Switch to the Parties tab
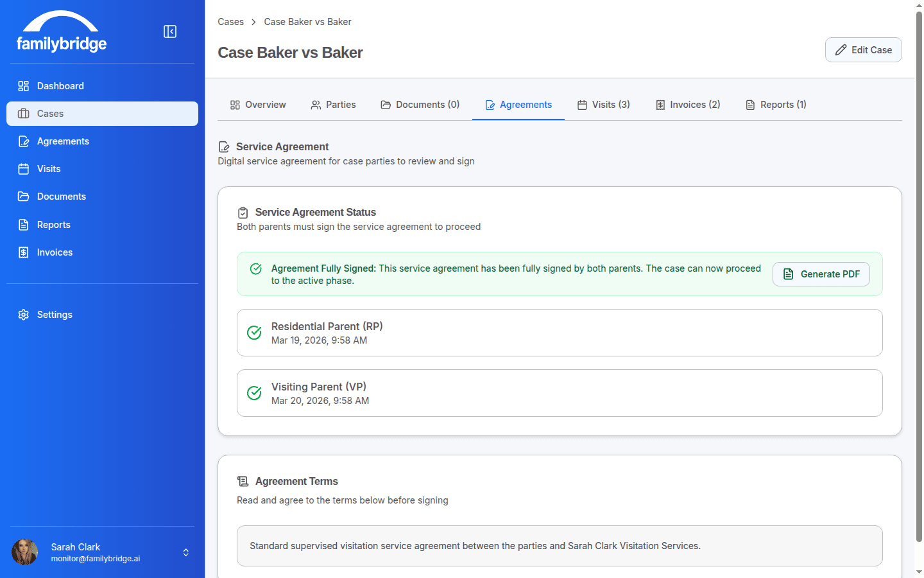 [x=333, y=104]
